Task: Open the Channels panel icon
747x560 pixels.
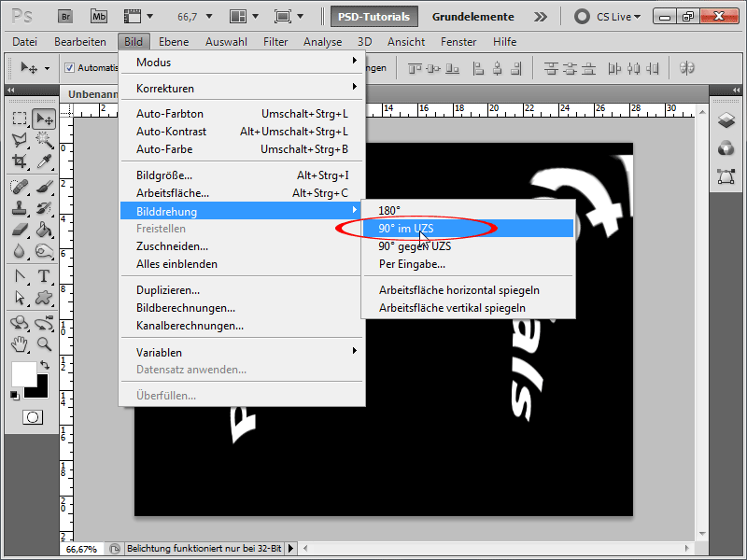Action: [726, 148]
